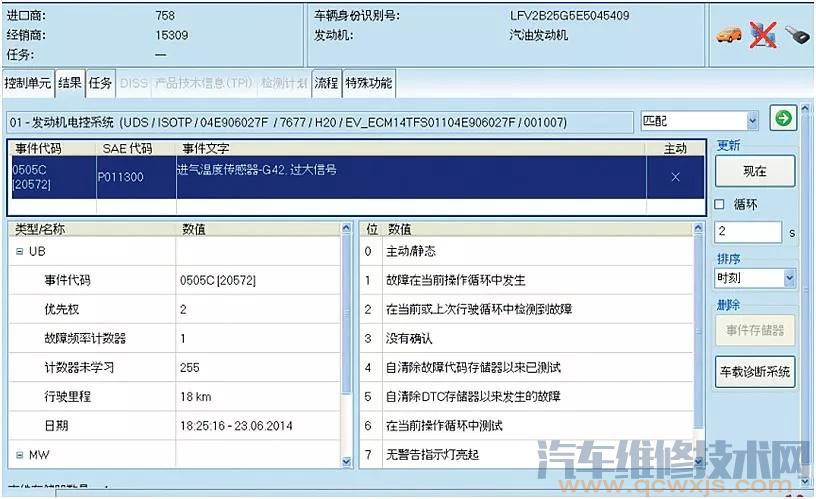
Task: Select the 0505C fault code row
Action: [x=356, y=177]
